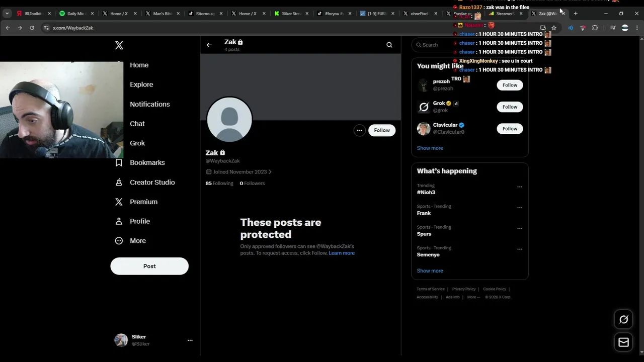Click the More circle icon
644x362 pixels.
[x=119, y=241]
